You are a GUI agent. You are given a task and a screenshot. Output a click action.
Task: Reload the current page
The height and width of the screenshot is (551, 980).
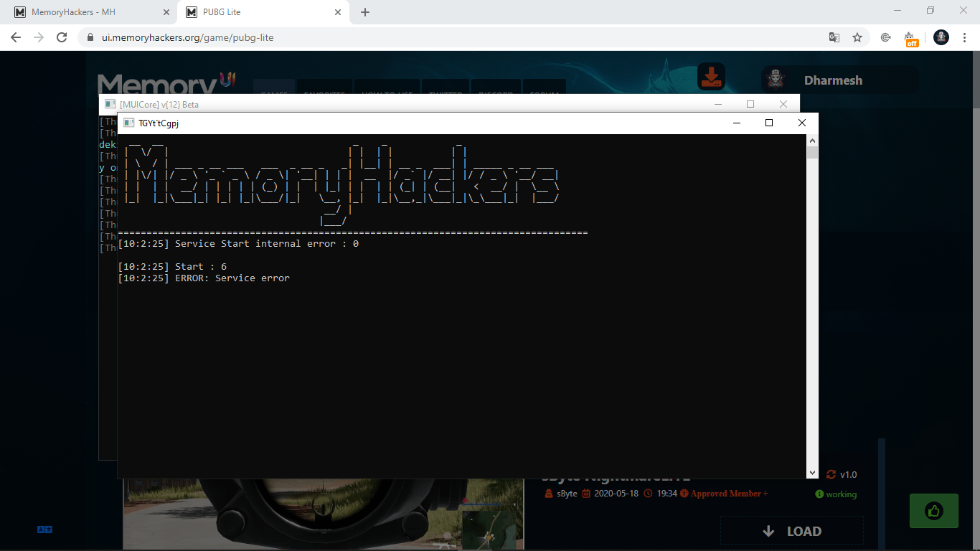(62, 37)
